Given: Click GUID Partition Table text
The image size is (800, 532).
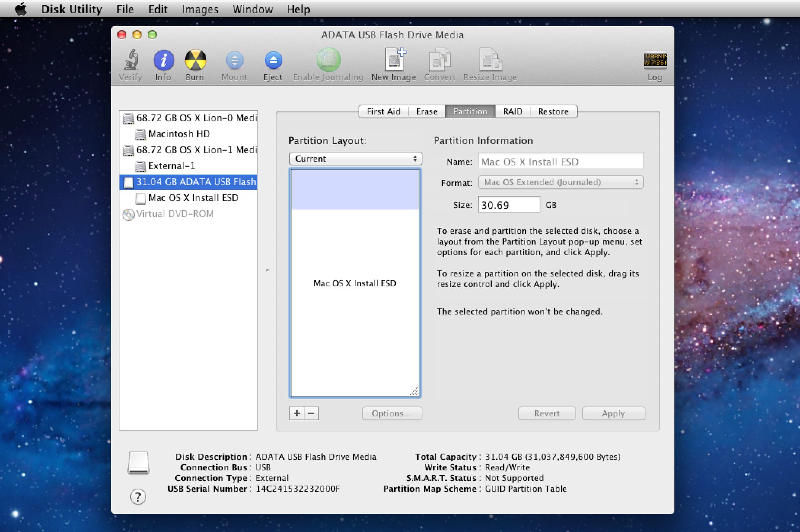Looking at the screenshot, I should click(526, 489).
